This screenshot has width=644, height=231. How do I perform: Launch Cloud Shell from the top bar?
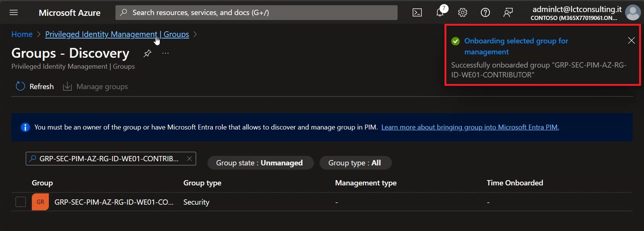click(417, 12)
